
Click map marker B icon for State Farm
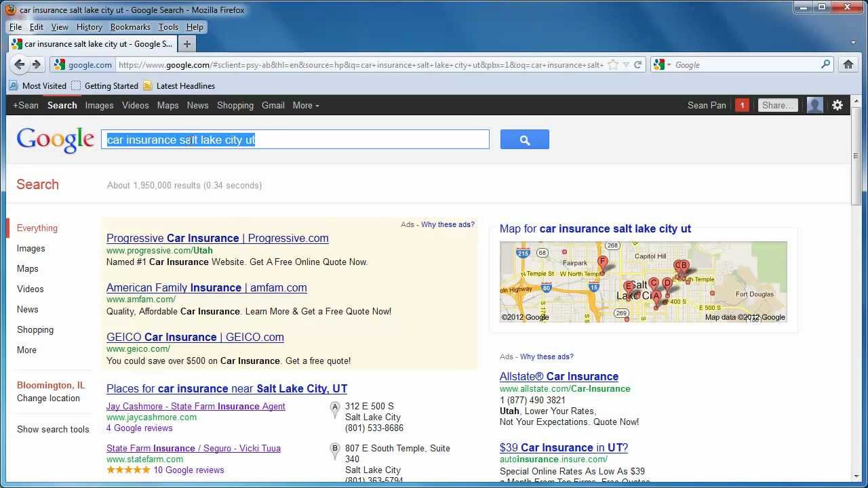[x=334, y=451]
